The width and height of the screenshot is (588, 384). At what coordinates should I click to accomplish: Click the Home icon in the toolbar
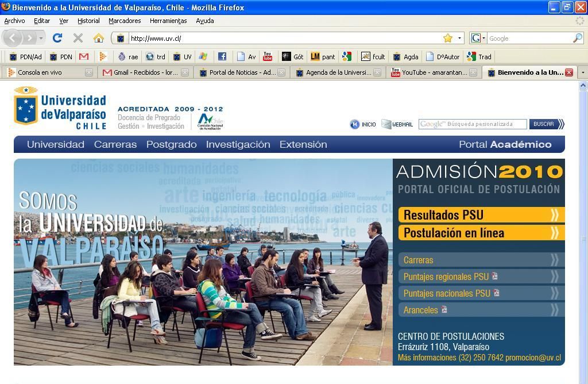(x=99, y=38)
